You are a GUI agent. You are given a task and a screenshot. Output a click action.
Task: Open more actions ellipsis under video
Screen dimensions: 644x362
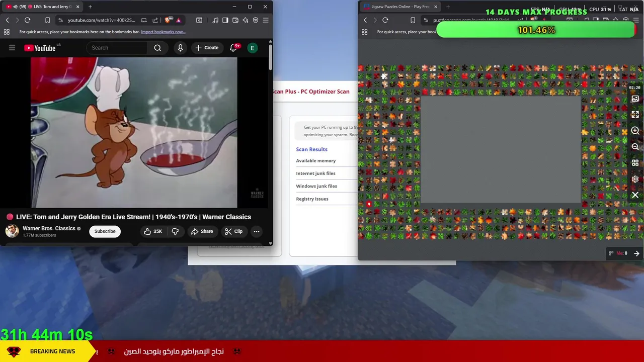[x=257, y=231]
